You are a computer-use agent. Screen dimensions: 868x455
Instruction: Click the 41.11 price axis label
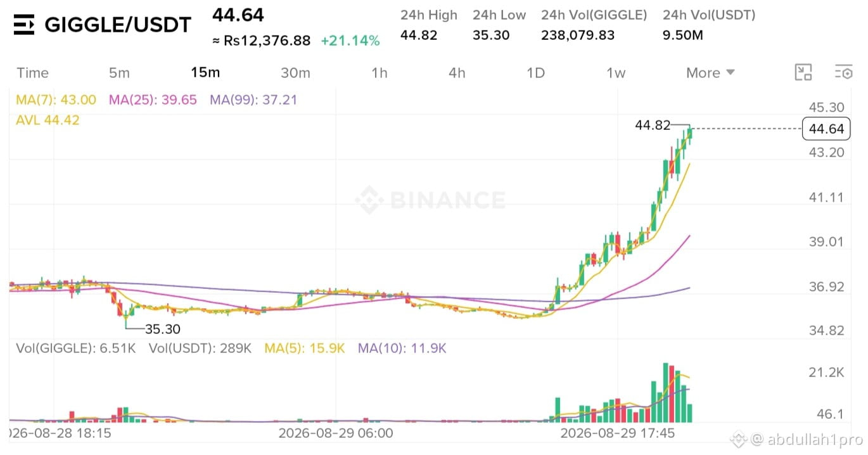point(827,197)
